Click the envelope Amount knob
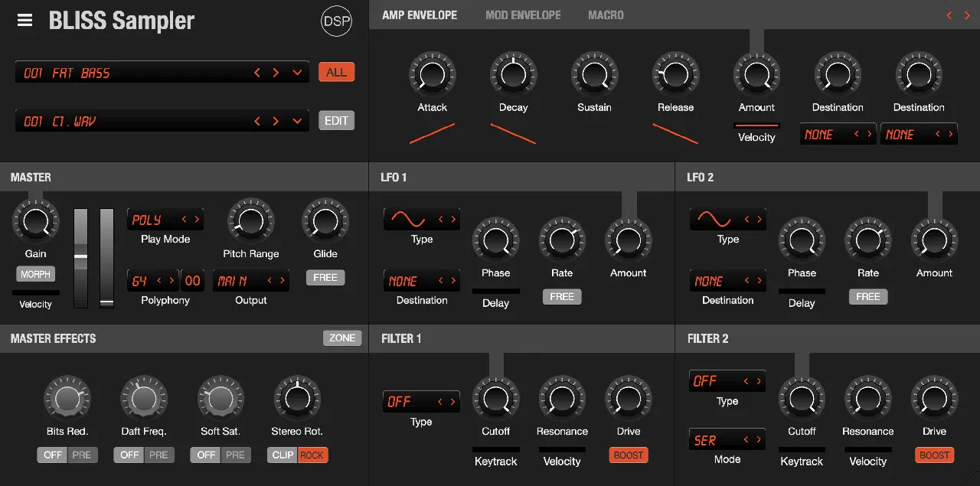This screenshot has width=980, height=486. (756, 74)
